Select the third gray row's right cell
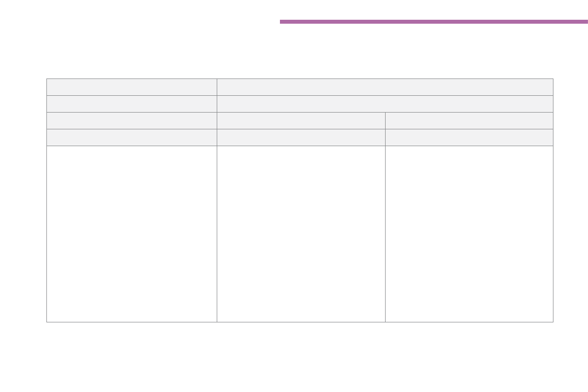Screen dimensions: 588x392 click(469, 120)
